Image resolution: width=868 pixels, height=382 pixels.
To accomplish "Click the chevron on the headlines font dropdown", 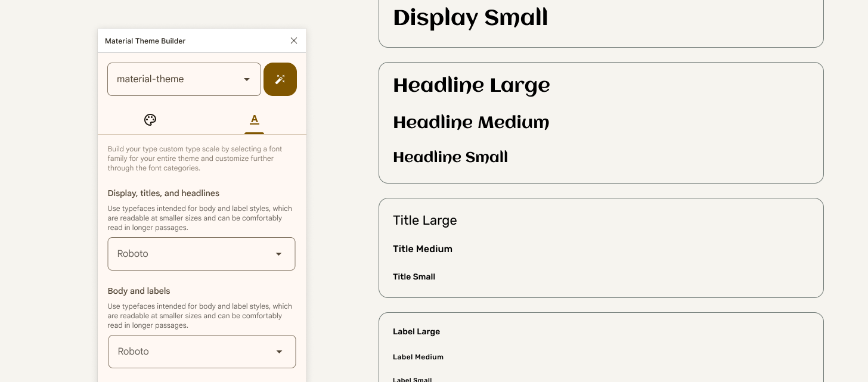I will point(278,254).
